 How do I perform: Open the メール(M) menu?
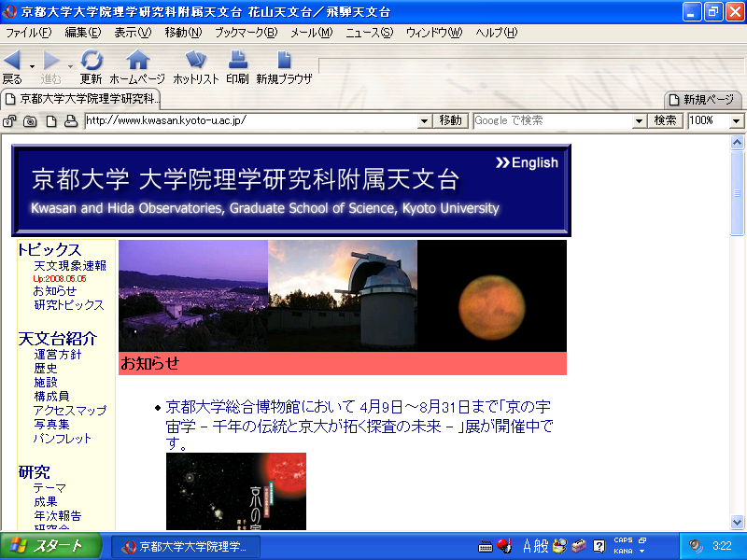pos(312,33)
